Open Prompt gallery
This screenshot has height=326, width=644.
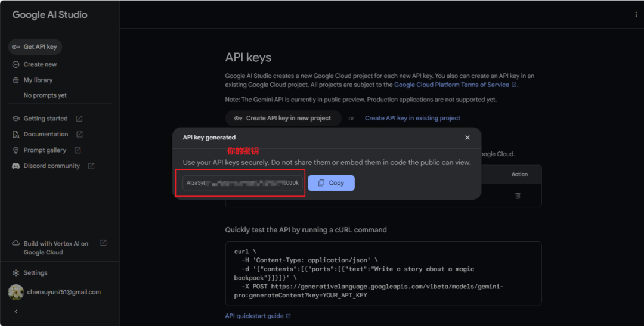pyautogui.click(x=45, y=150)
